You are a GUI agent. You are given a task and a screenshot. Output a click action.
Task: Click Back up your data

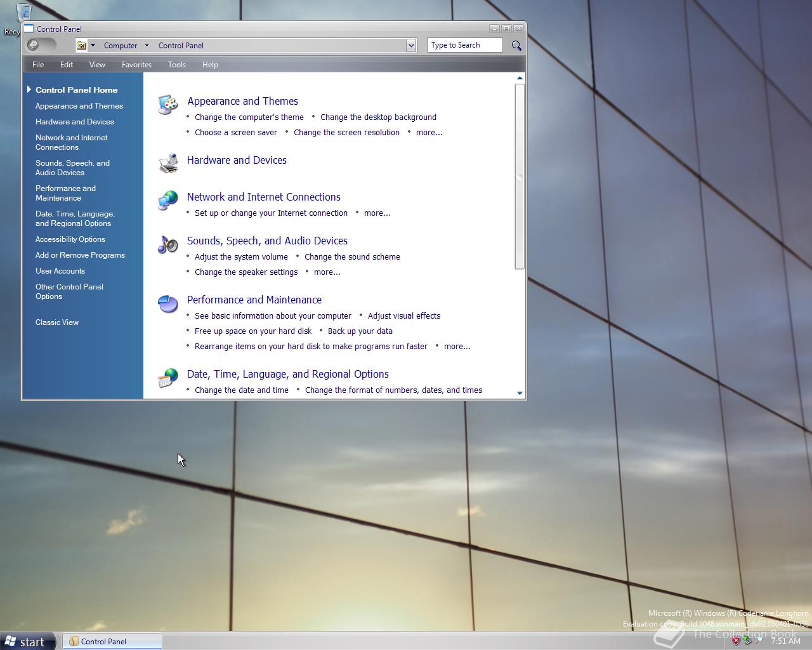point(360,331)
